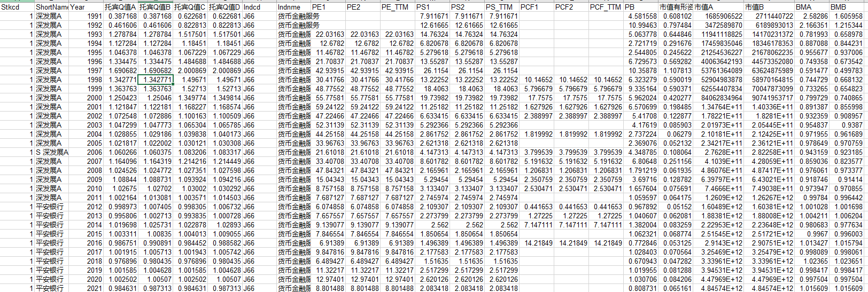Click the PCF2 cell showing 14.21849

[x=571, y=243]
